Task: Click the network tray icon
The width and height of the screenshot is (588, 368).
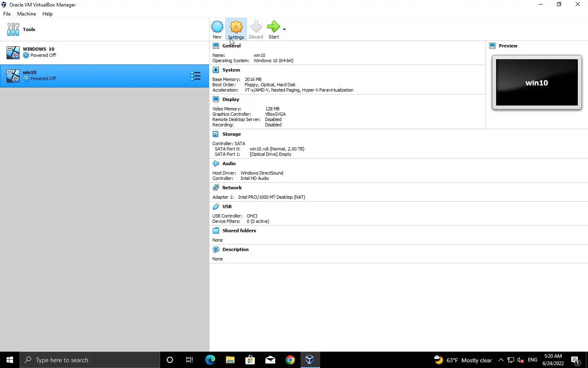Action: 511,360
